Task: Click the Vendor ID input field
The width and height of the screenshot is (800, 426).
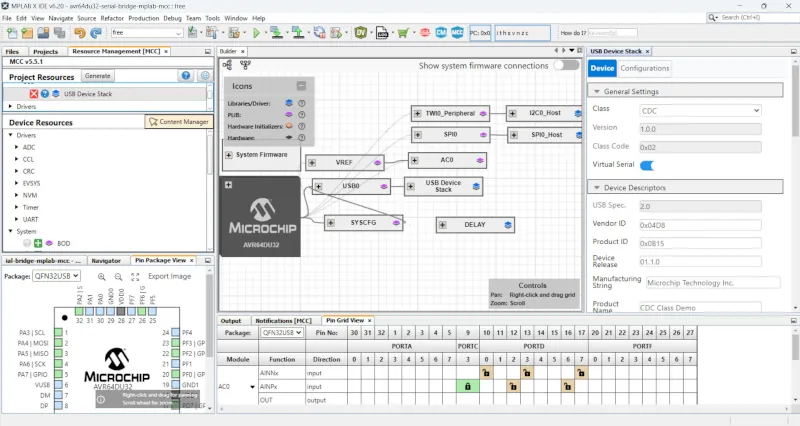Action: pos(701,225)
